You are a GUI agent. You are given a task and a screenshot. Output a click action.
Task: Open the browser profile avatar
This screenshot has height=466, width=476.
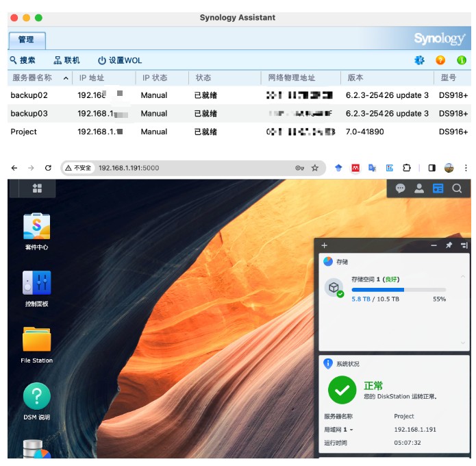(x=449, y=168)
